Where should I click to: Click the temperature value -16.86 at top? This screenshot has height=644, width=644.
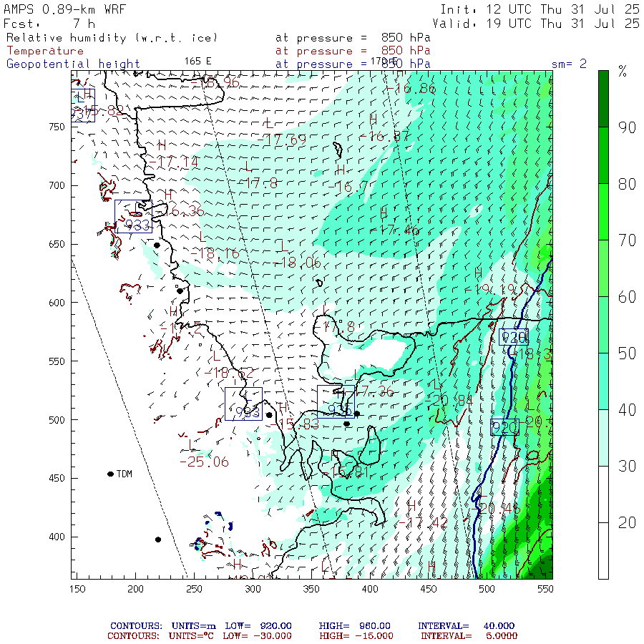(411, 88)
